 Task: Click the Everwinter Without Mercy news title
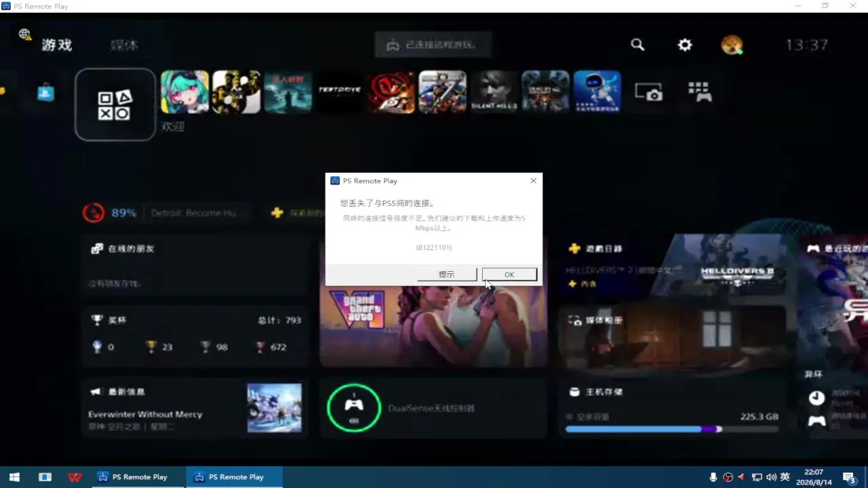pos(145,414)
